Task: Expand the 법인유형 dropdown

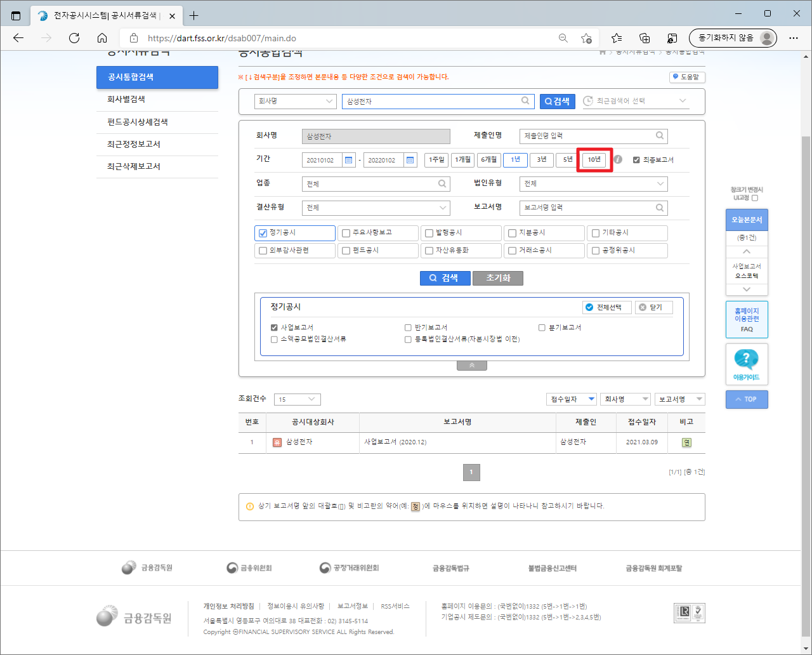Action: tap(593, 183)
